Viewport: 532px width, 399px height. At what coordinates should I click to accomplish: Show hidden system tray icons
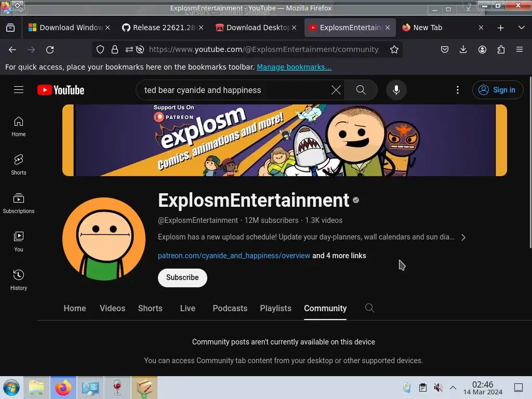453,388
